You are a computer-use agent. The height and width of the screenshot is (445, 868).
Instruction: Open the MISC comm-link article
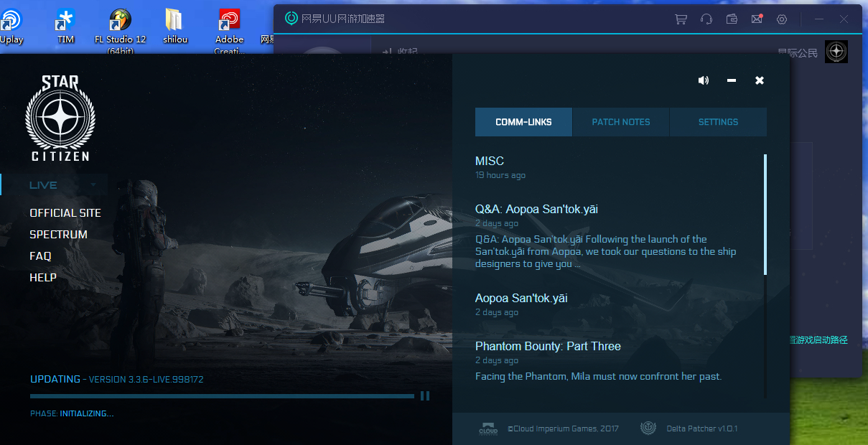pos(490,161)
